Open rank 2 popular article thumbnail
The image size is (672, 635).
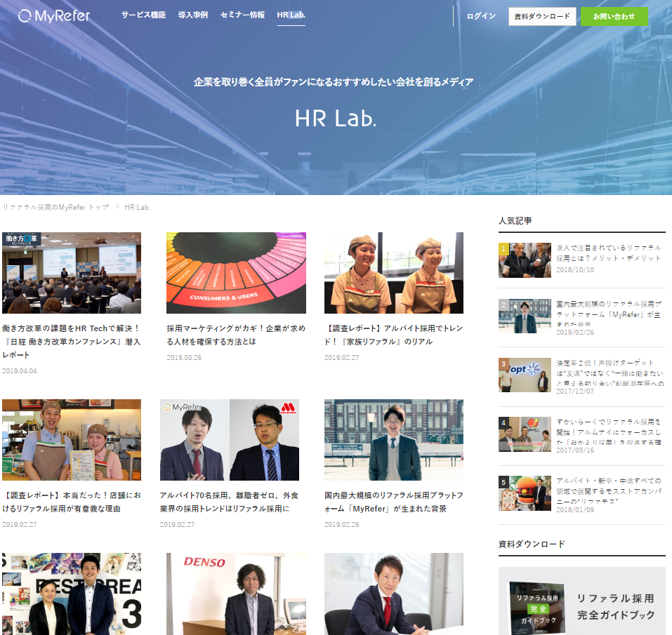pyautogui.click(x=525, y=316)
